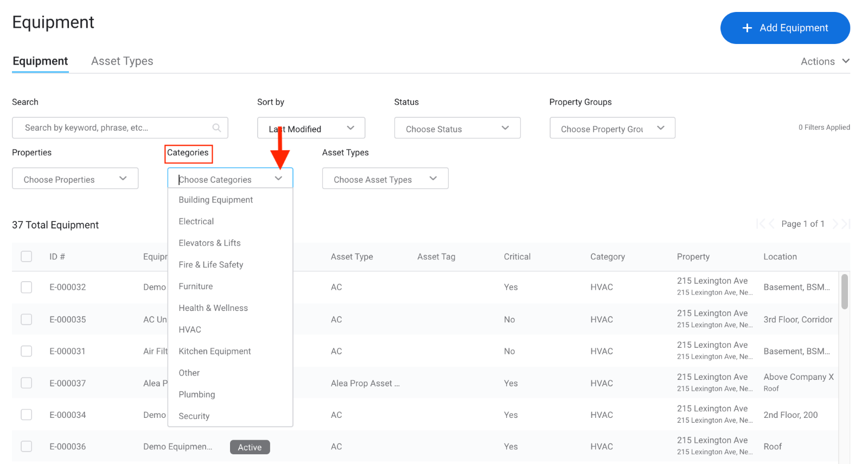Go to the previous page arrow
Image resolution: width=868 pixels, height=464 pixels.
tap(771, 224)
